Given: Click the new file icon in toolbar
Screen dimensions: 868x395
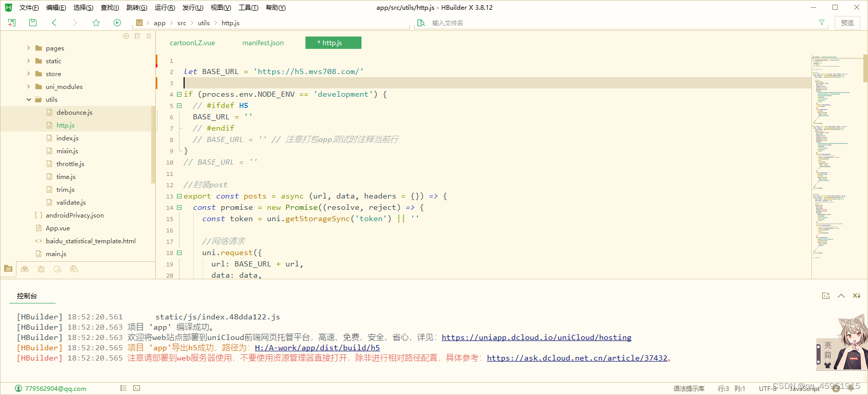Looking at the screenshot, I should click(12, 23).
